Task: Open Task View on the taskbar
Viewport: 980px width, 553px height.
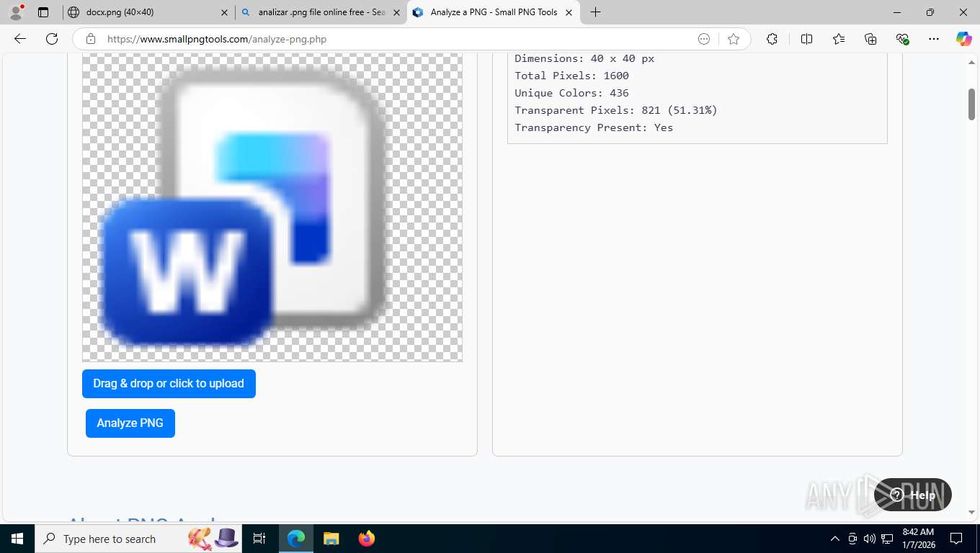Action: [x=259, y=539]
